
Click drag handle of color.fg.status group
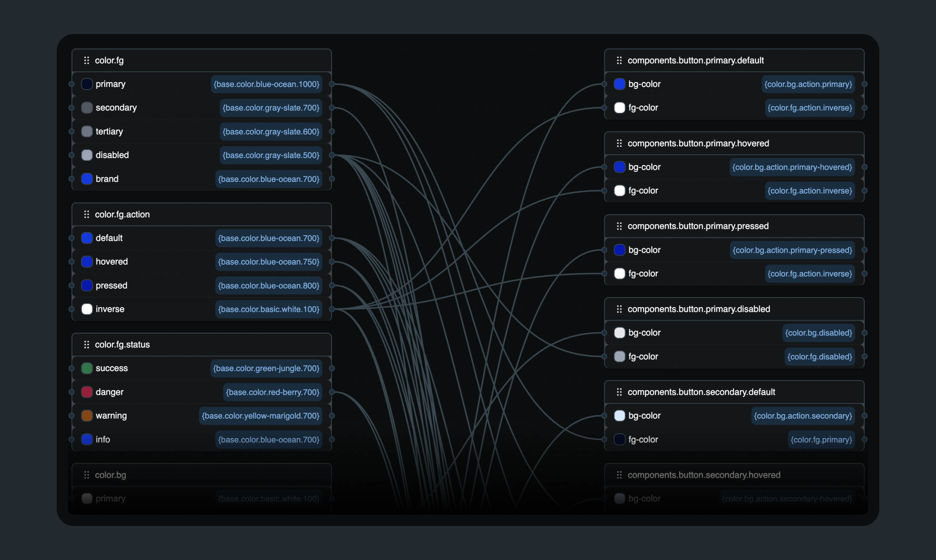(87, 345)
